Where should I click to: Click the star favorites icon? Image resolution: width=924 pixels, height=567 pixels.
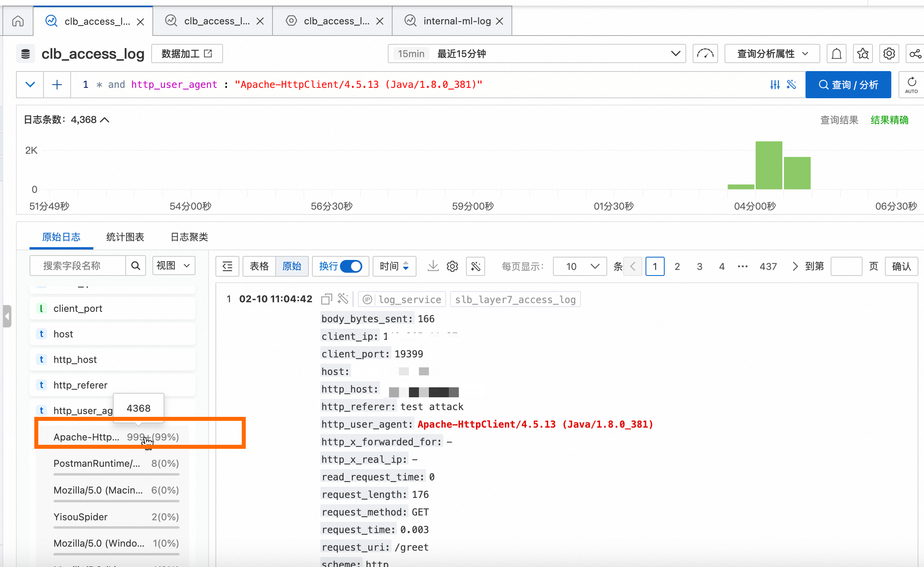point(863,54)
